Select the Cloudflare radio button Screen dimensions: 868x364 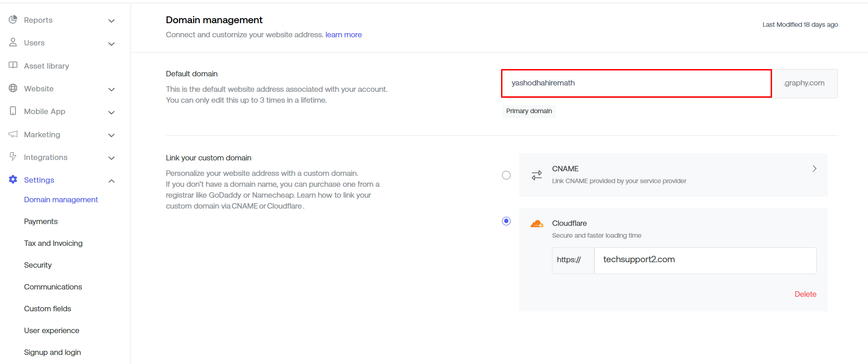tap(506, 221)
